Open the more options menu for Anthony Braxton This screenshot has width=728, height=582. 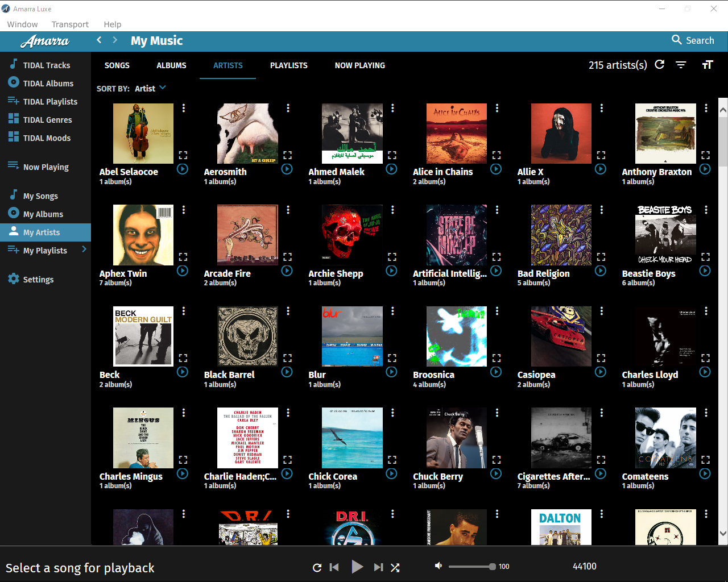tap(706, 108)
